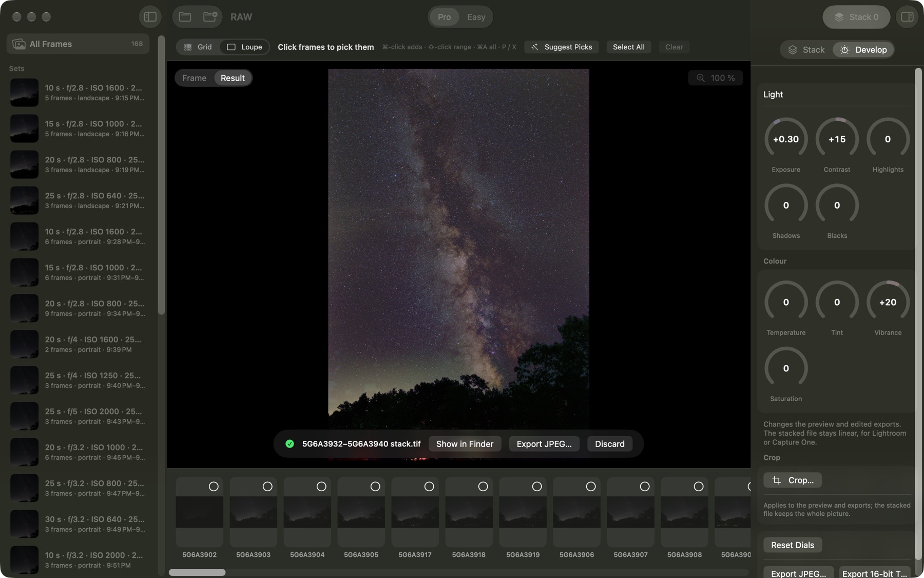924x578 pixels.
Task: Select Pro mode
Action: tap(444, 17)
